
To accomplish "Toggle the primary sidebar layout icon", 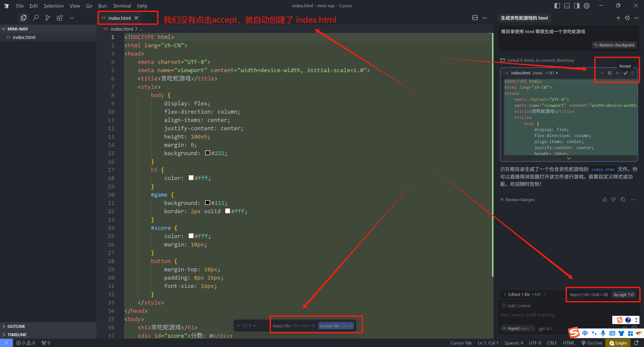I will click(557, 6).
